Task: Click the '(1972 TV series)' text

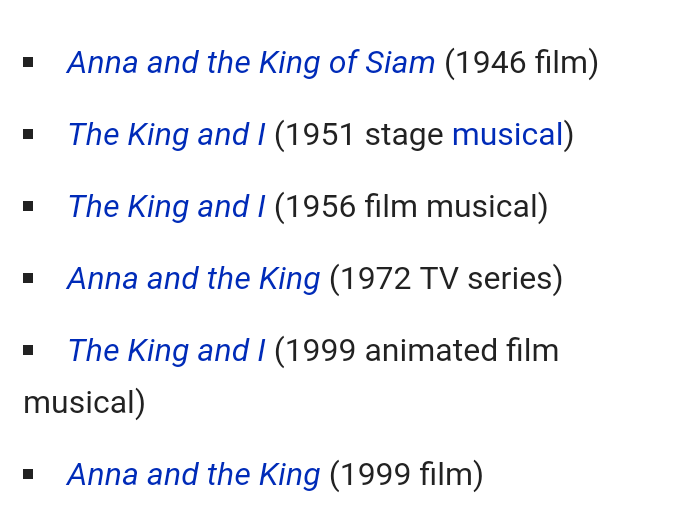Action: (x=446, y=279)
